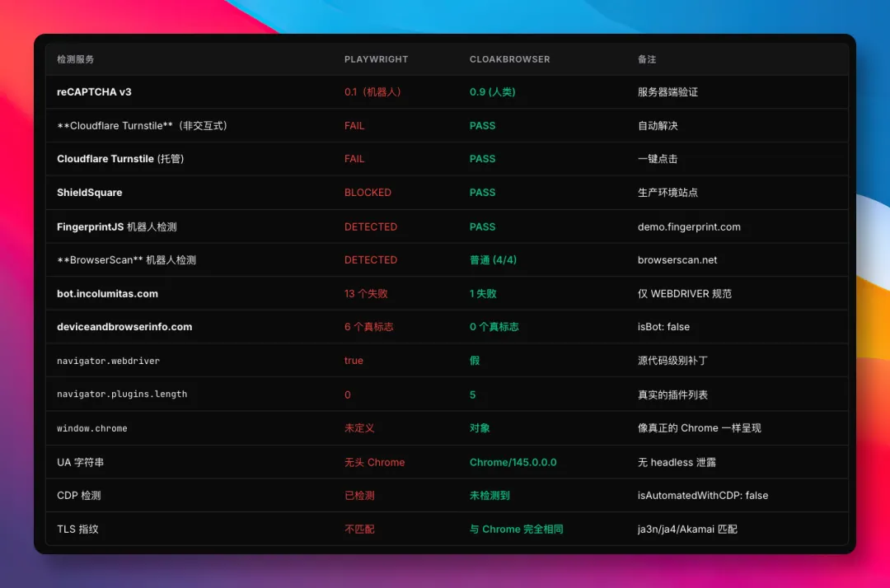Click the 仅 WEBDRIVER 规范 note
The image size is (890, 588).
[x=685, y=294]
